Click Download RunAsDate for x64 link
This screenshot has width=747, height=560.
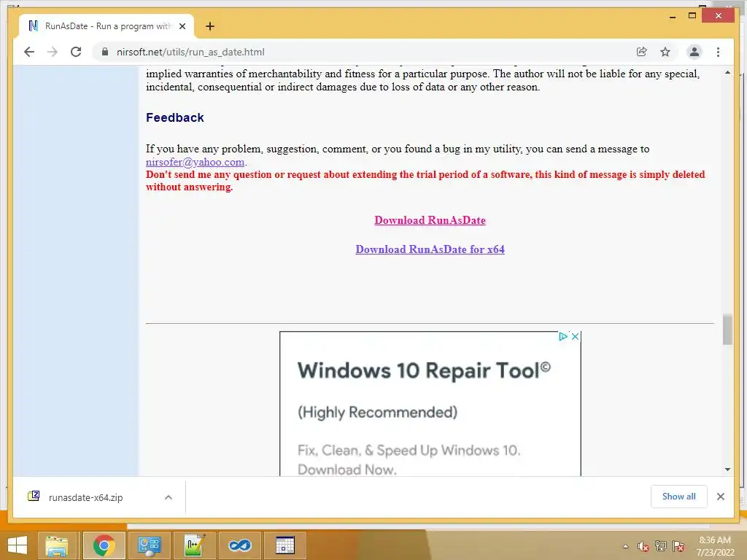(x=430, y=249)
